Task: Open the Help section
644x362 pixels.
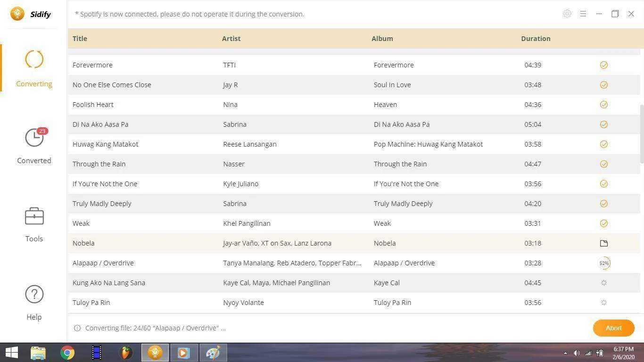Action: 34,303
